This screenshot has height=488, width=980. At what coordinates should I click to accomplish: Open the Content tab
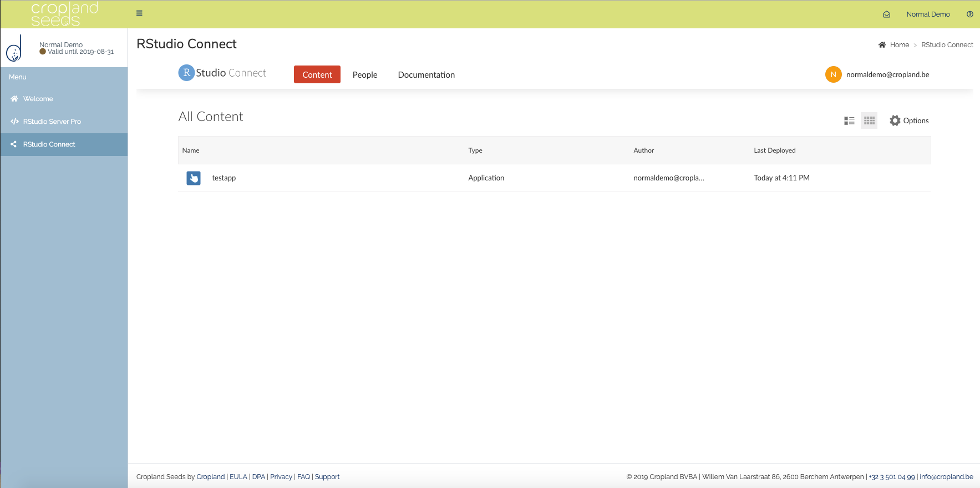click(317, 74)
